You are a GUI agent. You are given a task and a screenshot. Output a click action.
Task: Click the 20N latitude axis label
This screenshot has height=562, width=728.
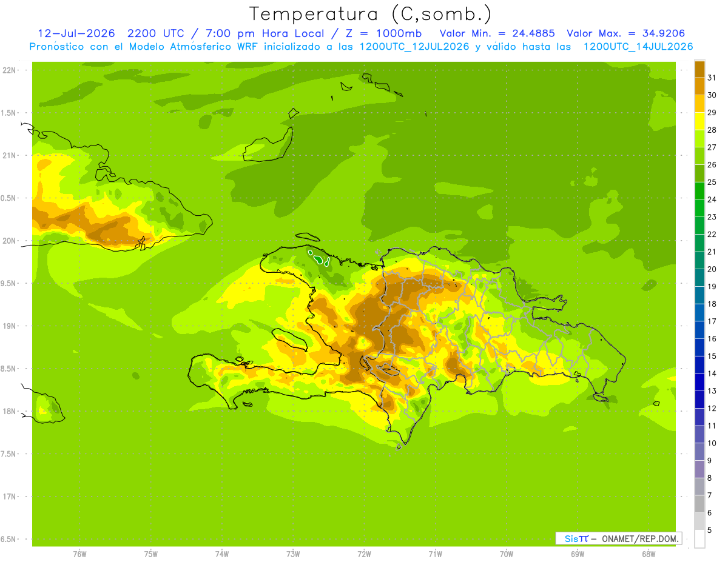pos(10,241)
